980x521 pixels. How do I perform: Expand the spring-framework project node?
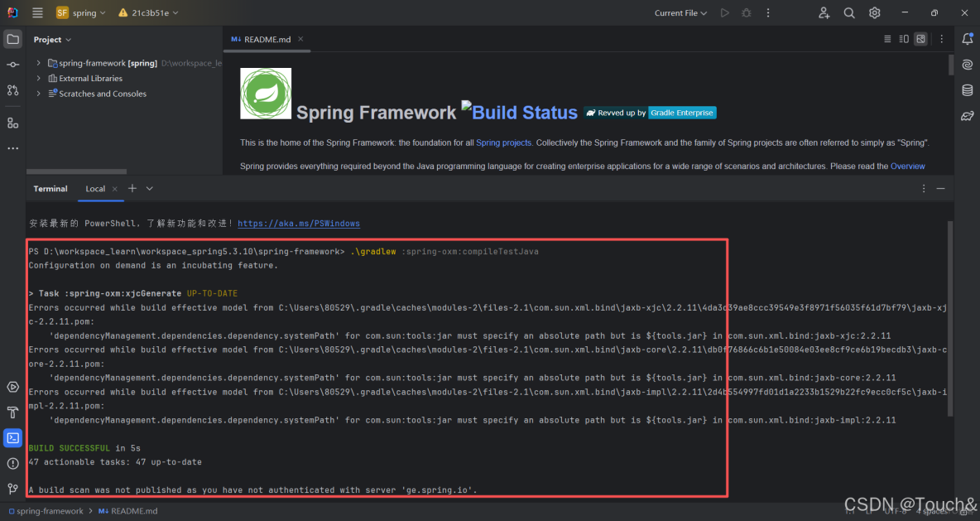click(38, 62)
